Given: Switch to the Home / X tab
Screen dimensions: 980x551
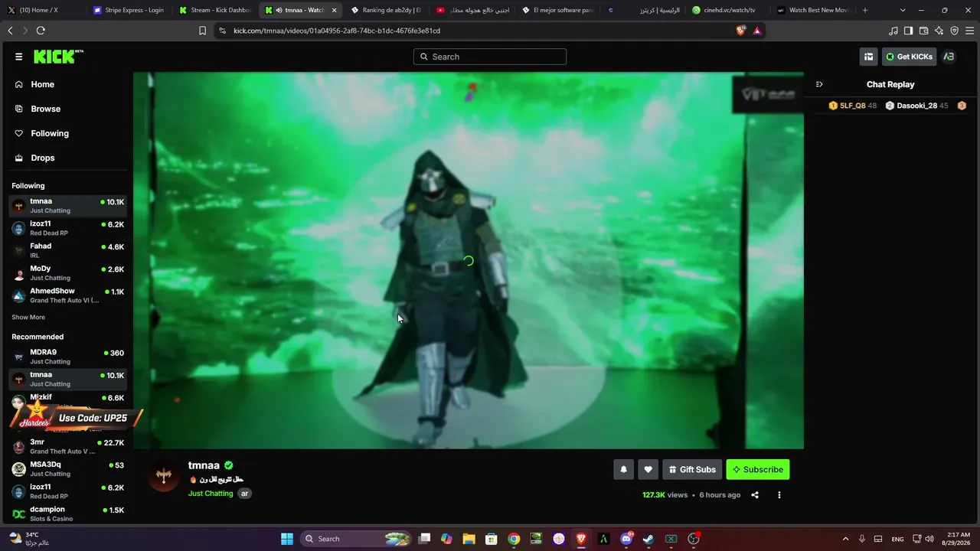Looking at the screenshot, I should [43, 10].
